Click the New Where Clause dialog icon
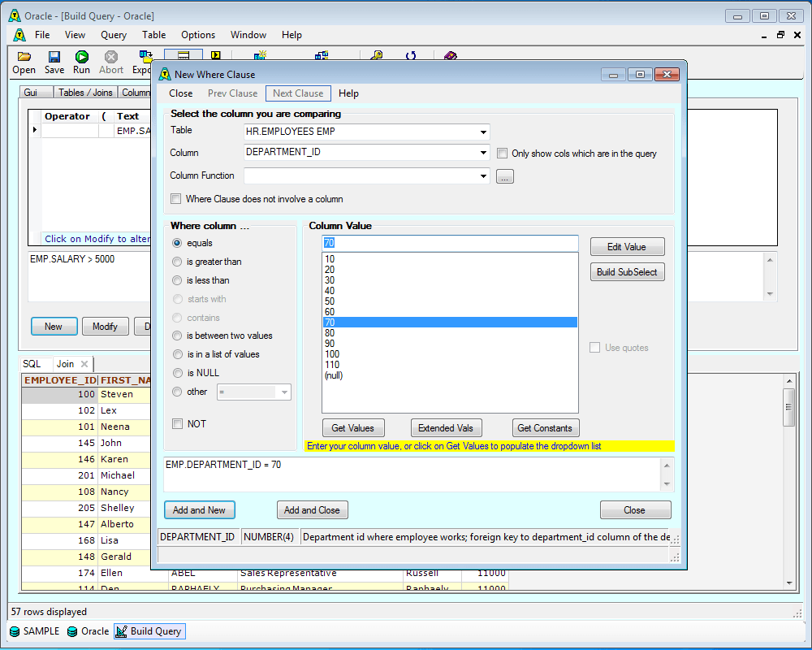Screen dimensions: 812x650 coord(165,74)
